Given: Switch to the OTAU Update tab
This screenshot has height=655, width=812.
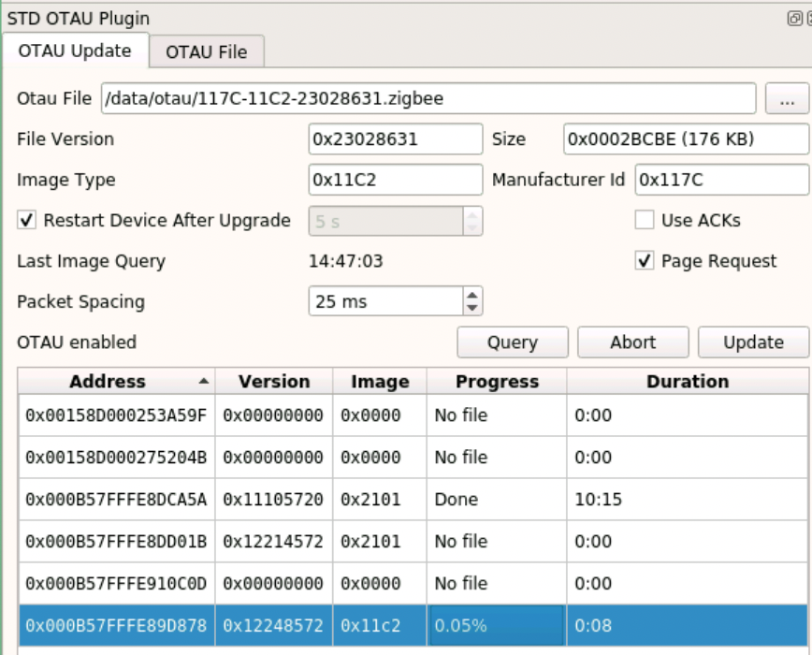Looking at the screenshot, I should tap(75, 51).
